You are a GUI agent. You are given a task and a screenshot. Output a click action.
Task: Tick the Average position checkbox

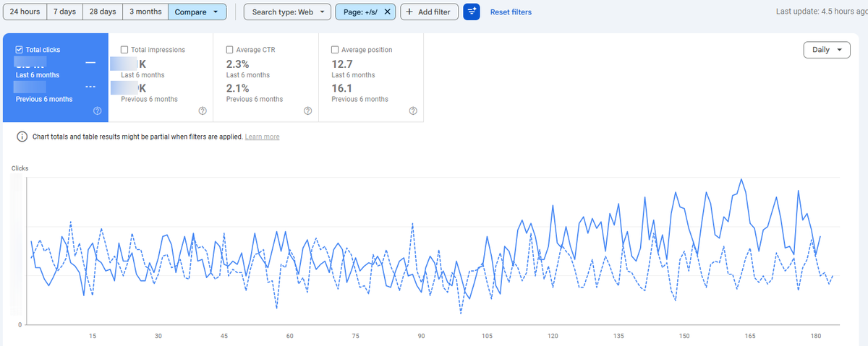click(x=335, y=50)
